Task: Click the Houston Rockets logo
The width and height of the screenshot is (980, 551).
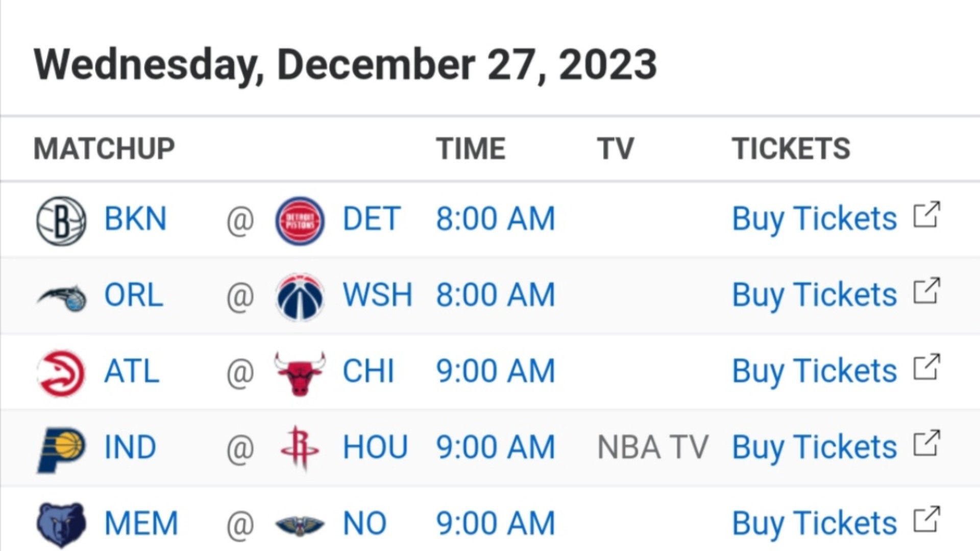Action: pyautogui.click(x=300, y=448)
